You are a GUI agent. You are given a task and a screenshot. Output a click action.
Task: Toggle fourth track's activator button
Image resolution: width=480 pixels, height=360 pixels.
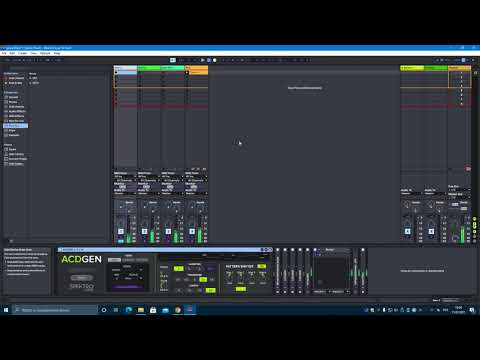[x=192, y=231]
